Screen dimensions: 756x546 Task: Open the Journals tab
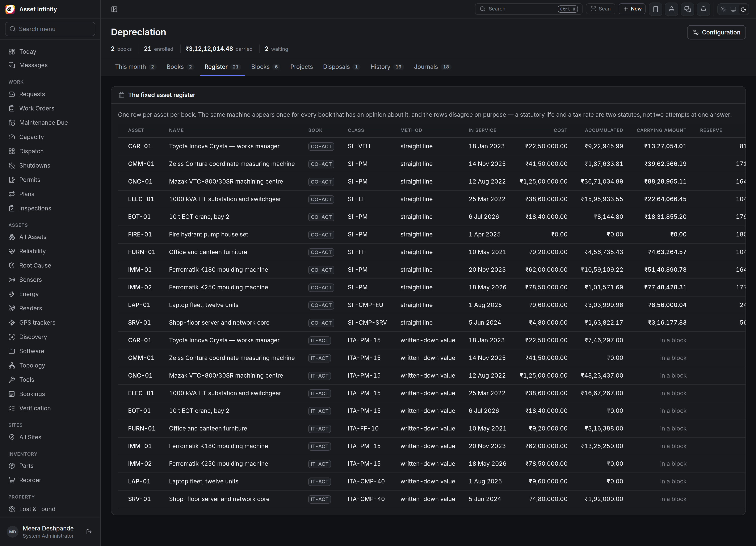(x=432, y=67)
